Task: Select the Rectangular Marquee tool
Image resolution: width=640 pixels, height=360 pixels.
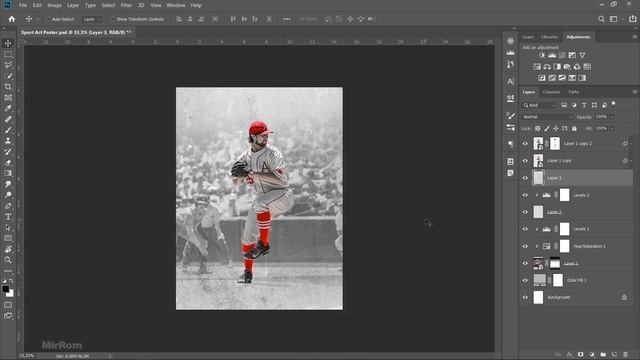Action: tap(8, 54)
